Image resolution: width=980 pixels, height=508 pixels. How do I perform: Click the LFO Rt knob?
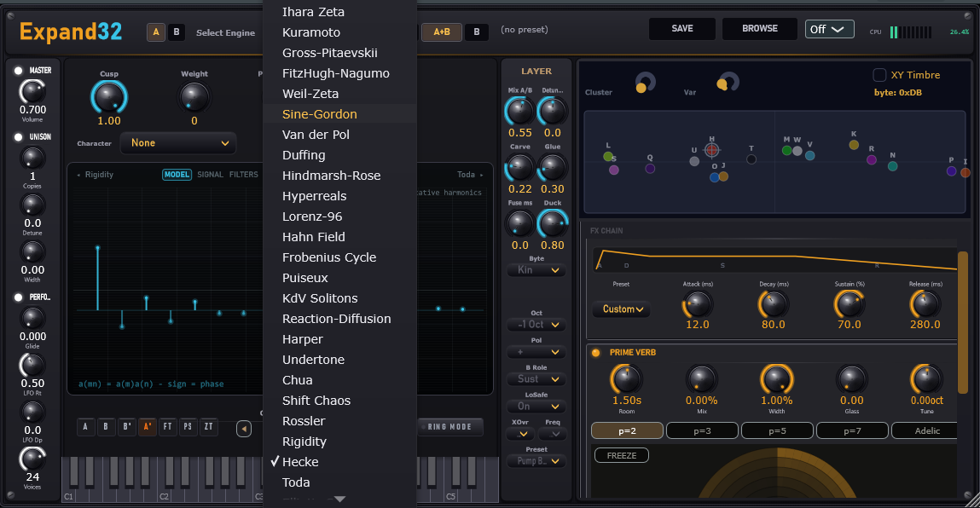tap(32, 365)
